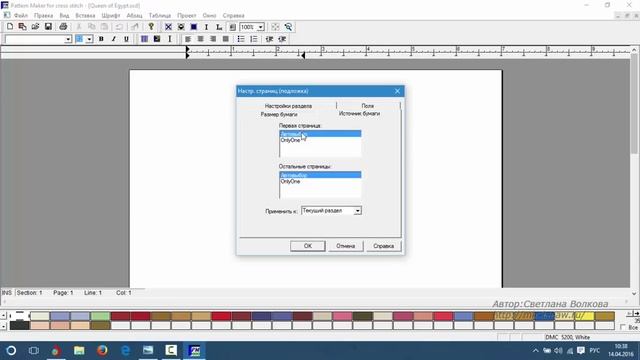Image resolution: width=640 pixels, height=360 pixels.
Task: Pick the light green palette swatch
Action: [100, 316]
